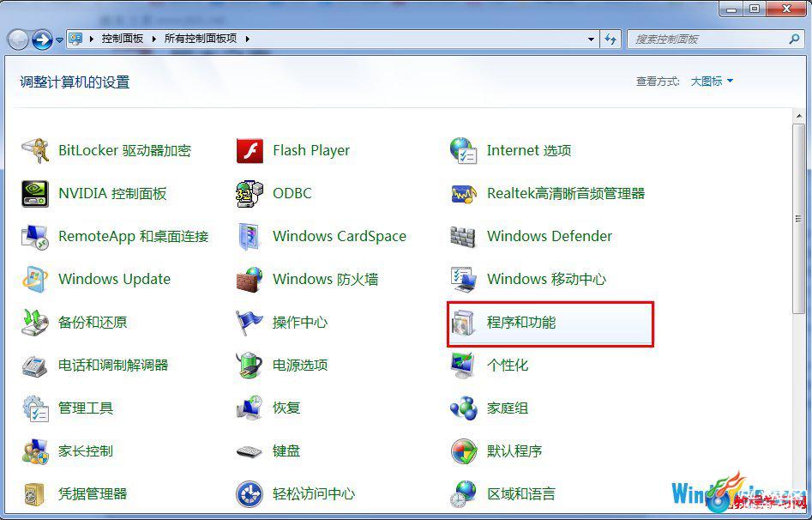Click 控制面板 breadcrumb segment
The height and width of the screenshot is (520, 812).
[123, 39]
